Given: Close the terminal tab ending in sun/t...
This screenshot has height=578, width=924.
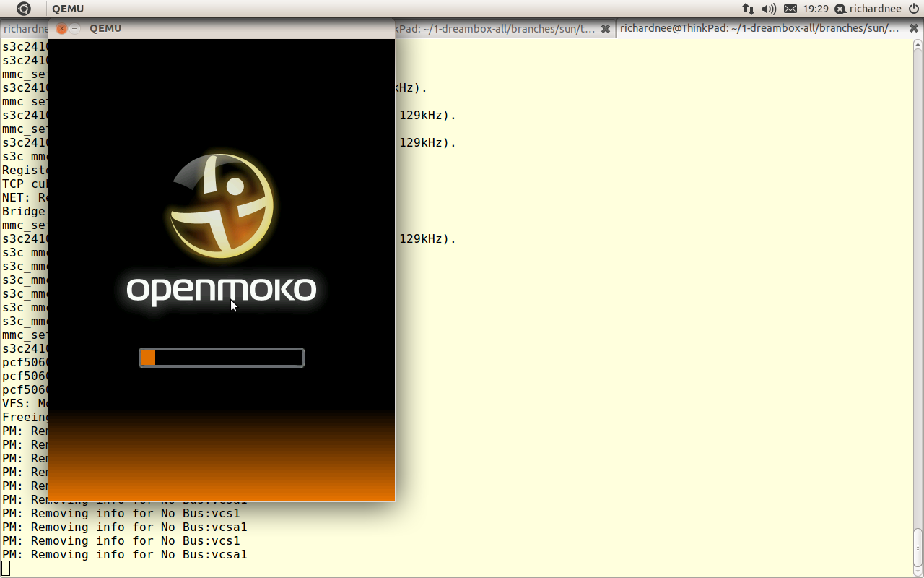Looking at the screenshot, I should pos(606,29).
